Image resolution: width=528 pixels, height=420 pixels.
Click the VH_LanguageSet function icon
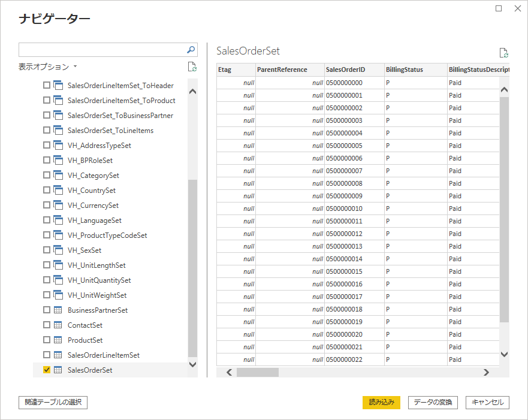[58, 220]
